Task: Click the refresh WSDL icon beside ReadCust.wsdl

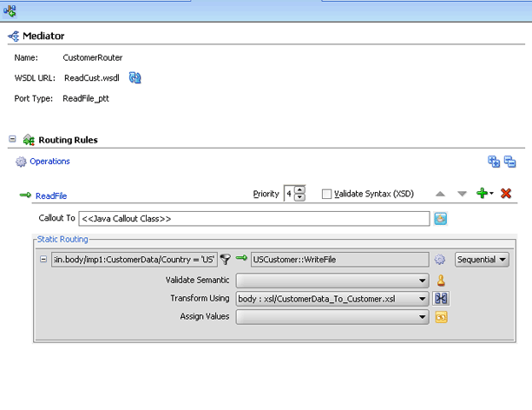Action: (x=135, y=78)
